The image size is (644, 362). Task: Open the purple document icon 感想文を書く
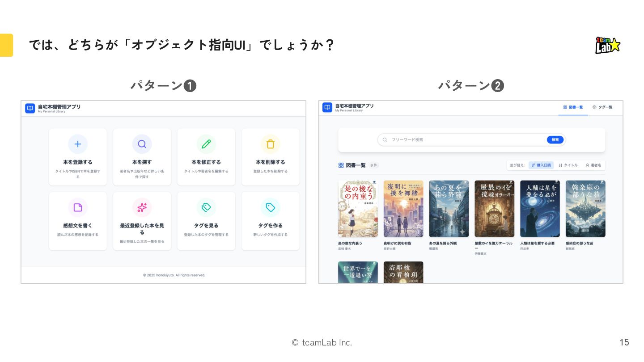click(x=78, y=207)
